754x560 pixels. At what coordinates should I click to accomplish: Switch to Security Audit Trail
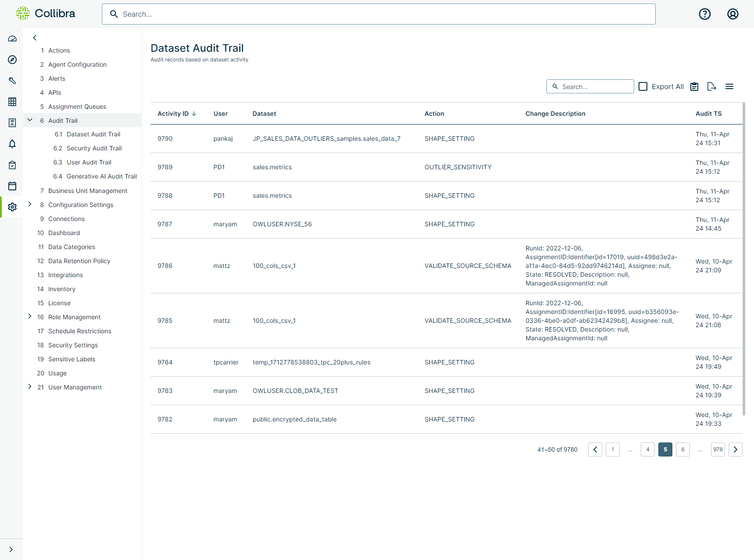click(94, 148)
